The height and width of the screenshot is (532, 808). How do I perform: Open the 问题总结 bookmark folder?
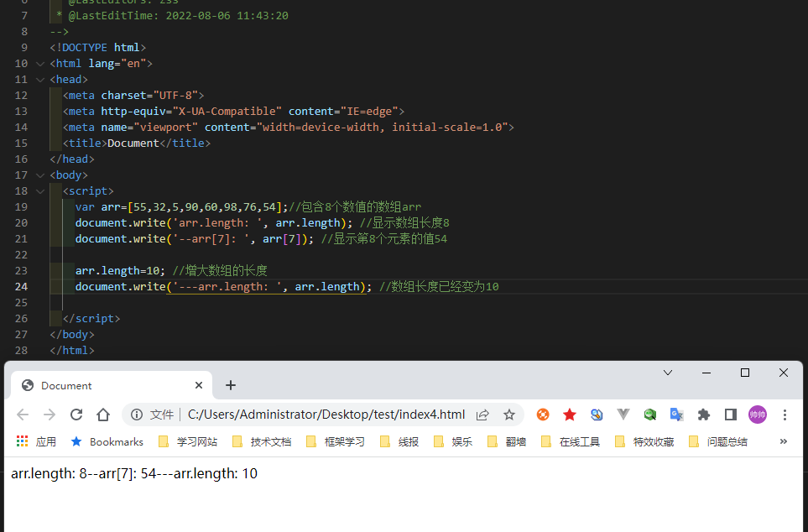click(x=718, y=441)
